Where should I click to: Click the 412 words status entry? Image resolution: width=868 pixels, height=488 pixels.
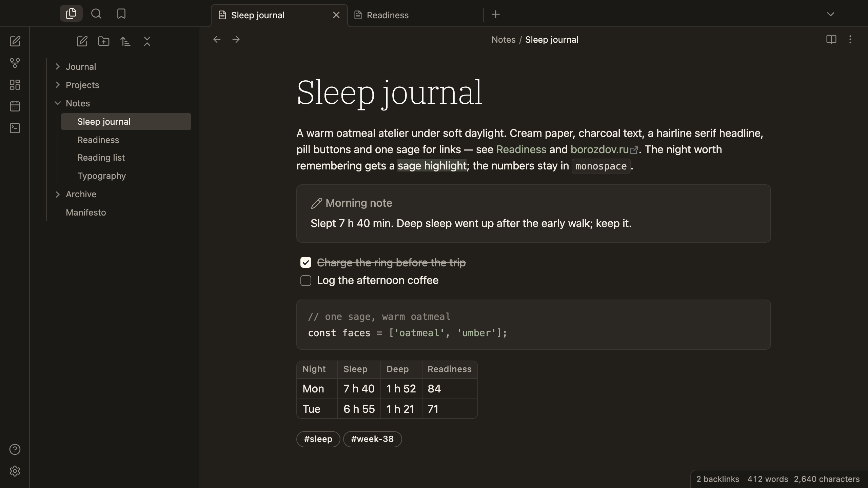click(768, 479)
